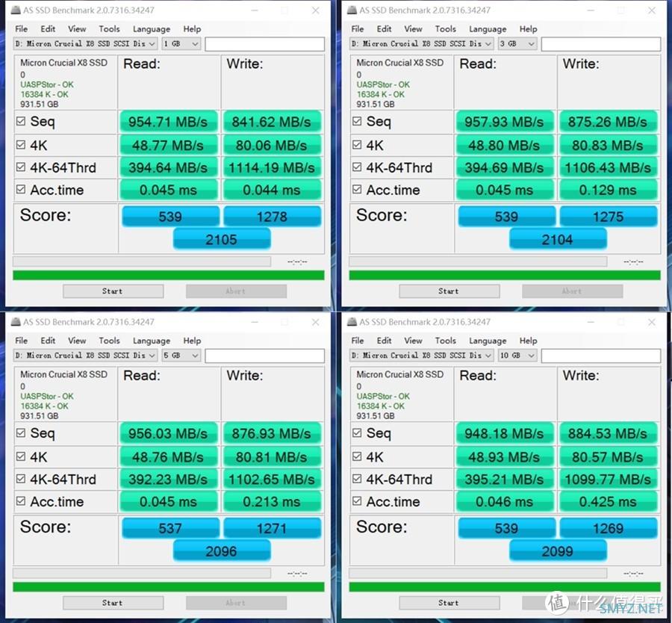Click the Abort button in the 3 GB window

click(572, 291)
